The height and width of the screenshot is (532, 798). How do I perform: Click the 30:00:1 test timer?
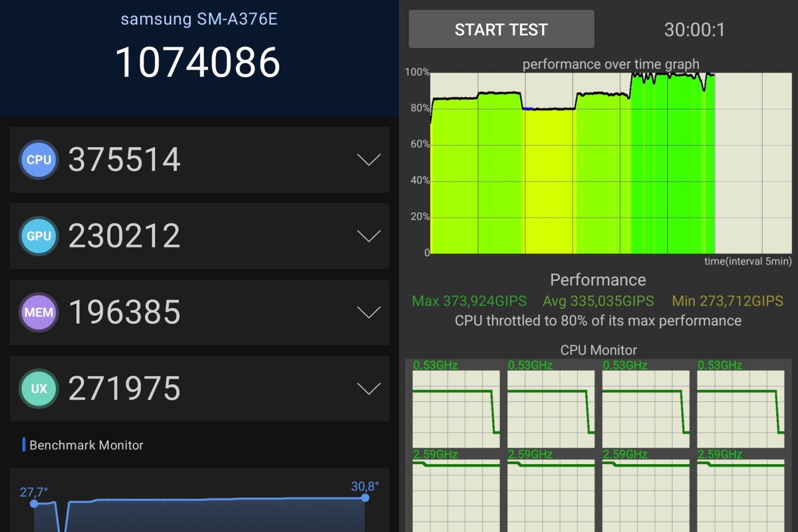[694, 30]
